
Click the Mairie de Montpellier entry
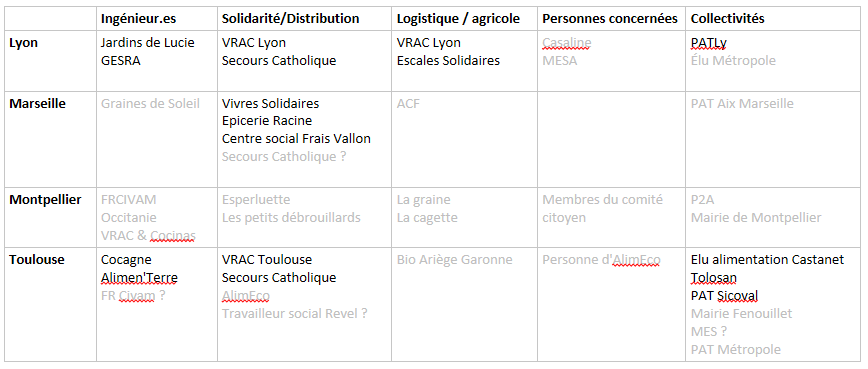tap(756, 217)
